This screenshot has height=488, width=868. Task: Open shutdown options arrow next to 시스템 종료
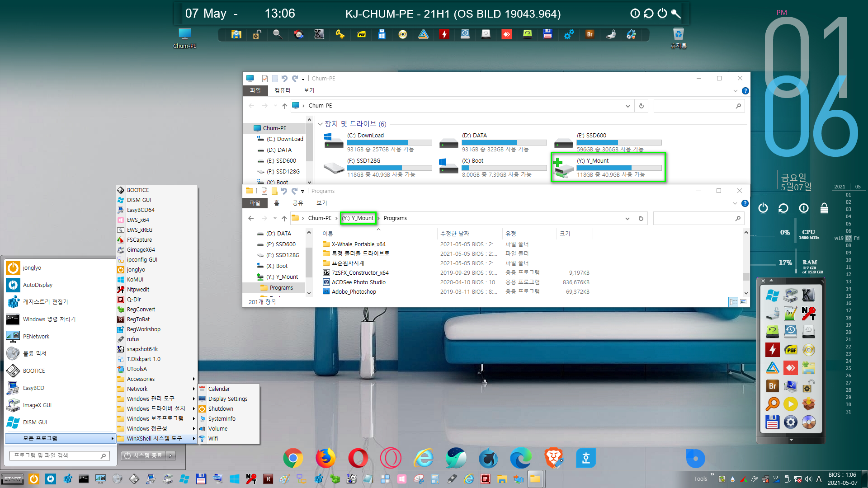(170, 455)
